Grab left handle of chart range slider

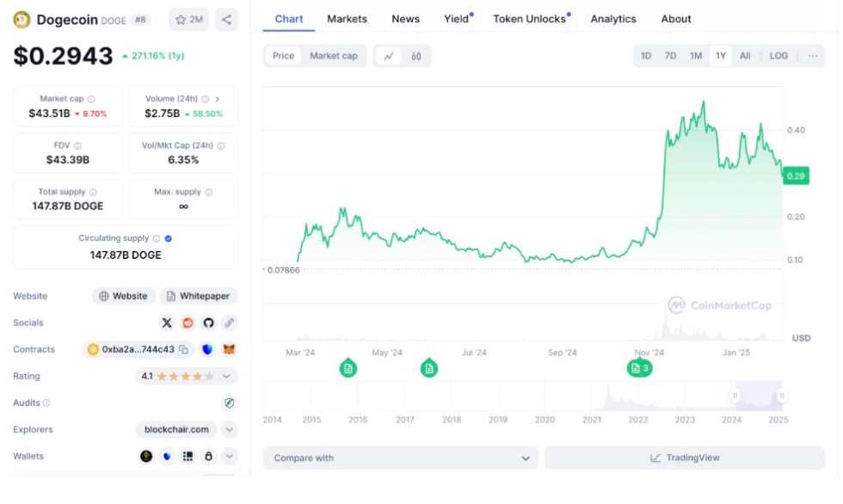735,396
